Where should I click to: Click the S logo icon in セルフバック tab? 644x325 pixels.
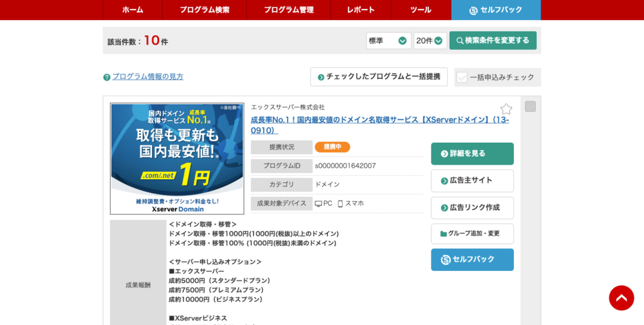pyautogui.click(x=474, y=11)
